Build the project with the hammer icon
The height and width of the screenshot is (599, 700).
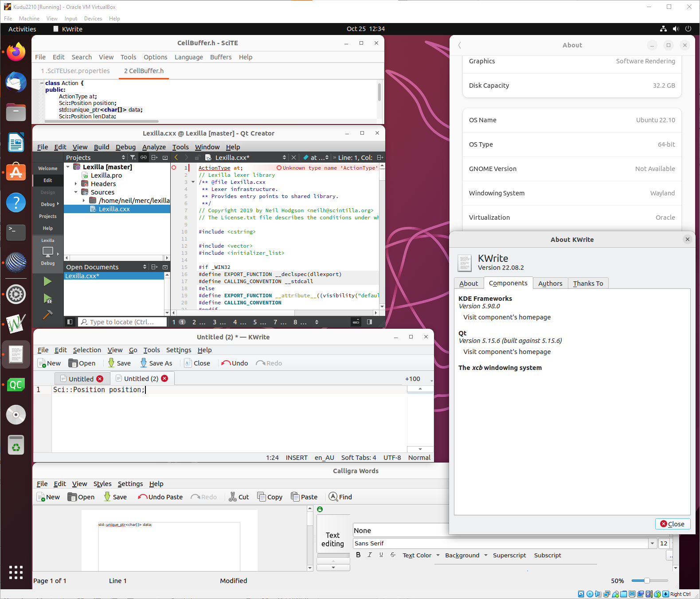[47, 315]
